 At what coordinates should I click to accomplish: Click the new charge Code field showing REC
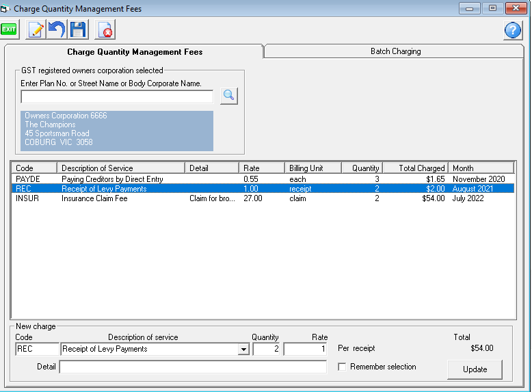pyautogui.click(x=37, y=349)
